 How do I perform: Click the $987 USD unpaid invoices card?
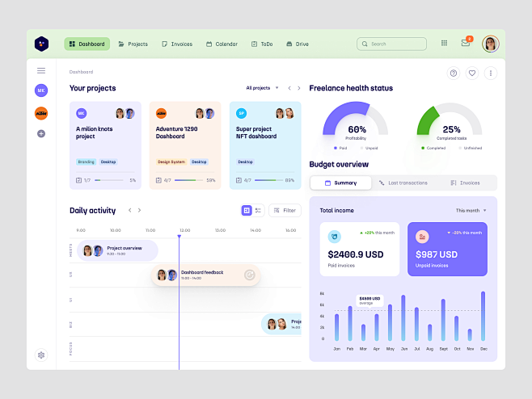click(448, 249)
